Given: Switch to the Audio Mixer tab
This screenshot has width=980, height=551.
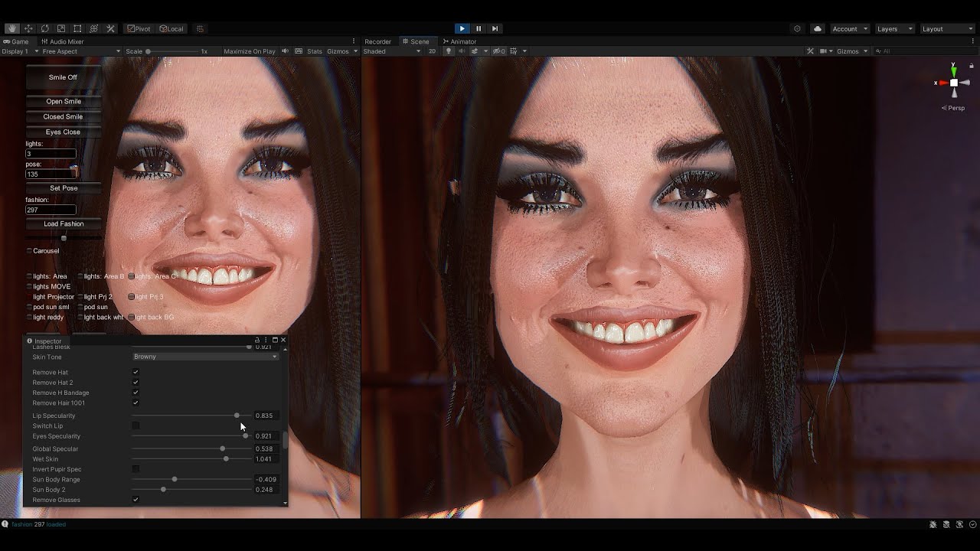Looking at the screenshot, I should (x=62, y=41).
